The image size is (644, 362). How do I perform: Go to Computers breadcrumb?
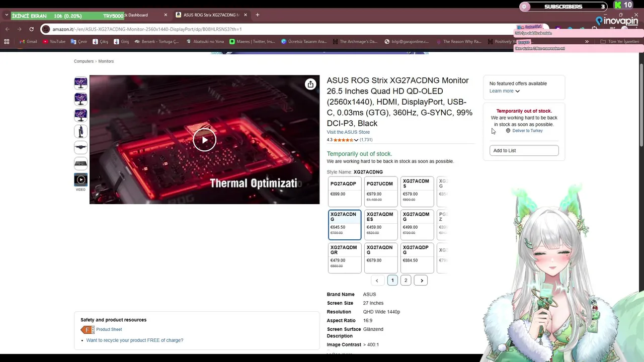tap(84, 61)
